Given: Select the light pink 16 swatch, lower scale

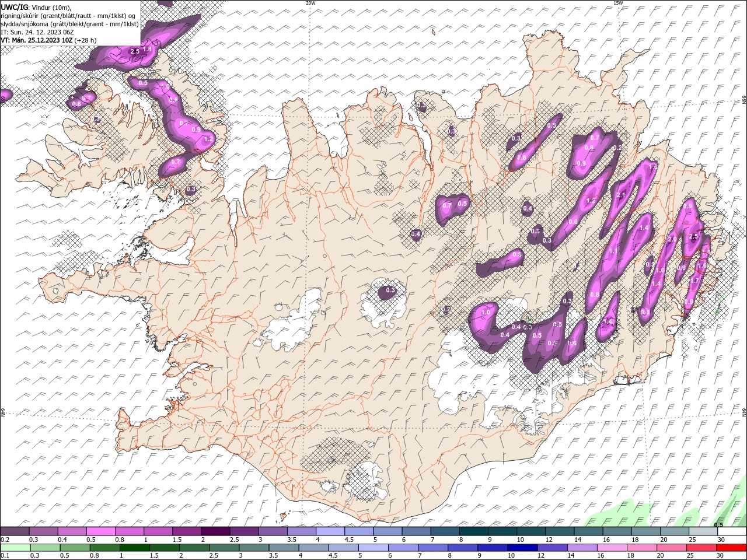Looking at the screenshot, I should pyautogui.click(x=611, y=548).
